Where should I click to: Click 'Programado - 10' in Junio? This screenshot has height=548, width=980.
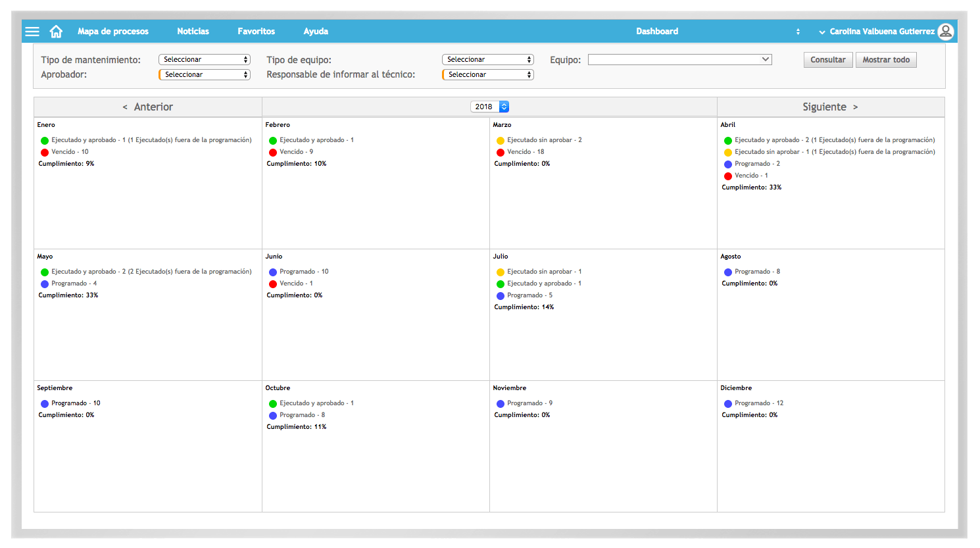pyautogui.click(x=304, y=272)
